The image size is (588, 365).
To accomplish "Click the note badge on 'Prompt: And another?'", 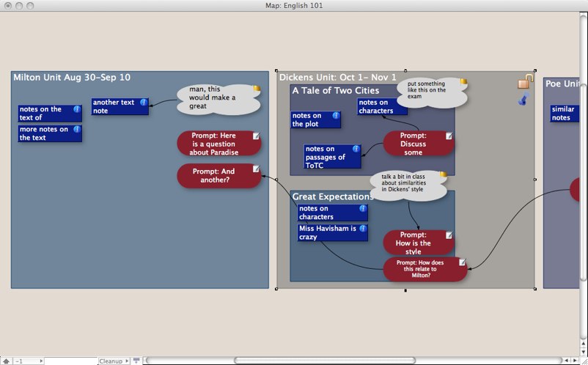I will click(256, 169).
